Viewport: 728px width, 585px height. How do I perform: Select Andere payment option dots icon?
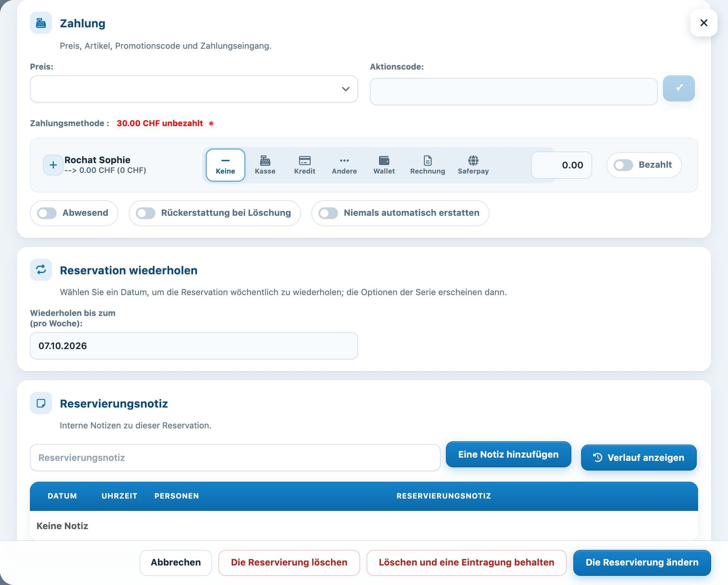[x=344, y=160]
